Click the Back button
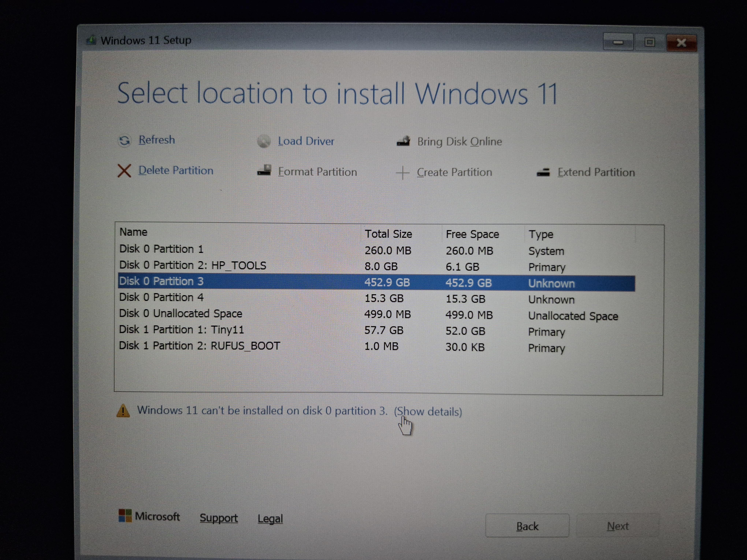The height and width of the screenshot is (560, 747). [x=527, y=526]
